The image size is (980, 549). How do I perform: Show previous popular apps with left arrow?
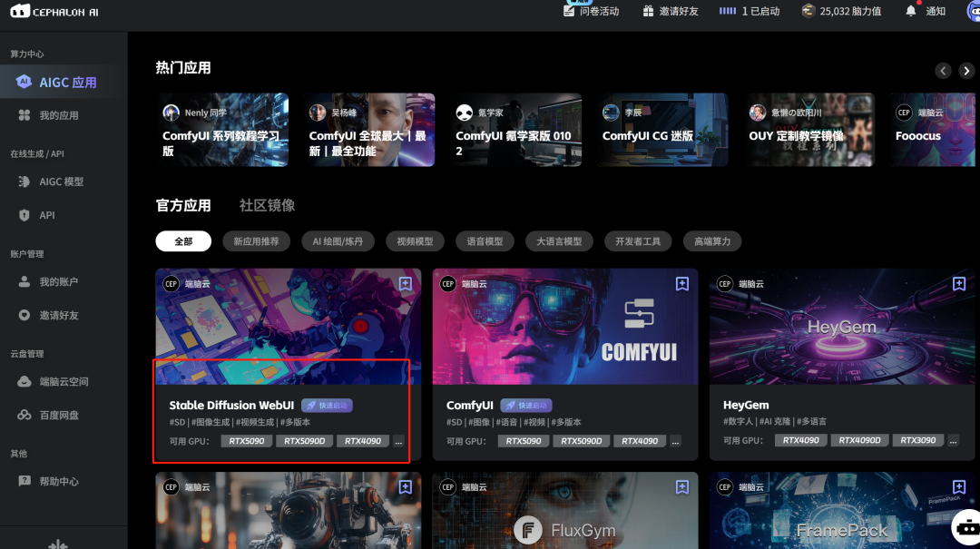[943, 71]
